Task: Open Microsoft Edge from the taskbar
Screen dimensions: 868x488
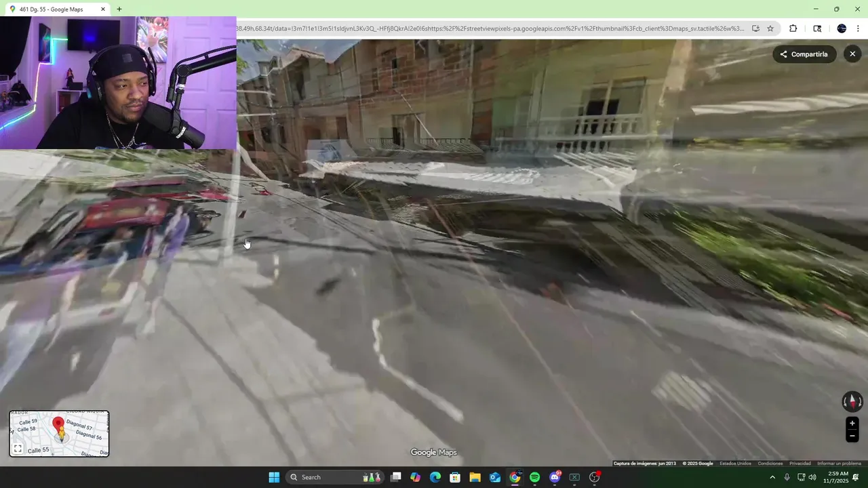Action: (x=435, y=477)
